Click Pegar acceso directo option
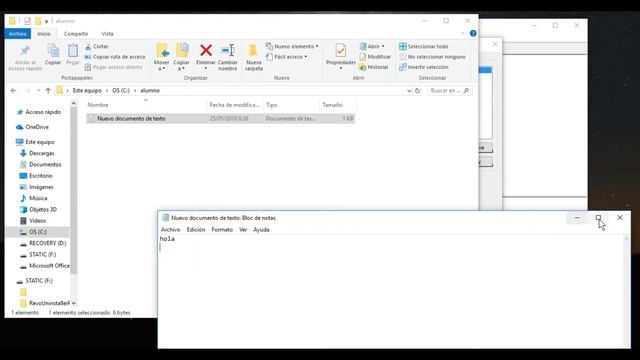Screen dimensions: 640x360 click(113, 67)
